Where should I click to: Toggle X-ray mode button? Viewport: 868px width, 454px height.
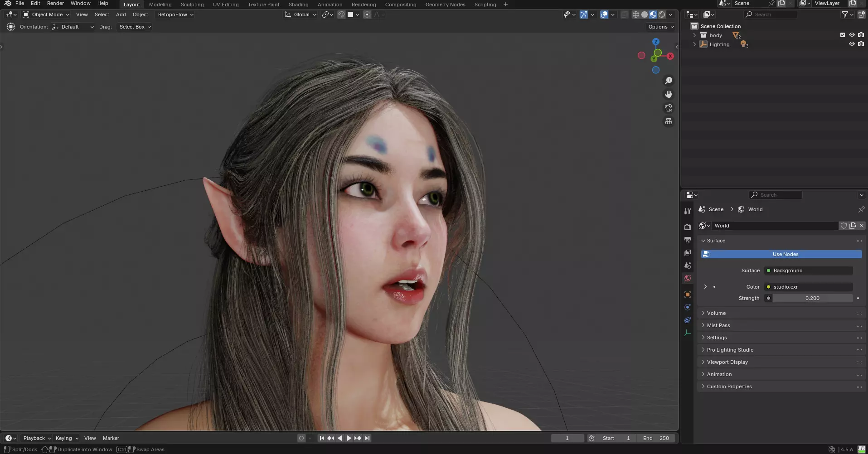(x=625, y=14)
